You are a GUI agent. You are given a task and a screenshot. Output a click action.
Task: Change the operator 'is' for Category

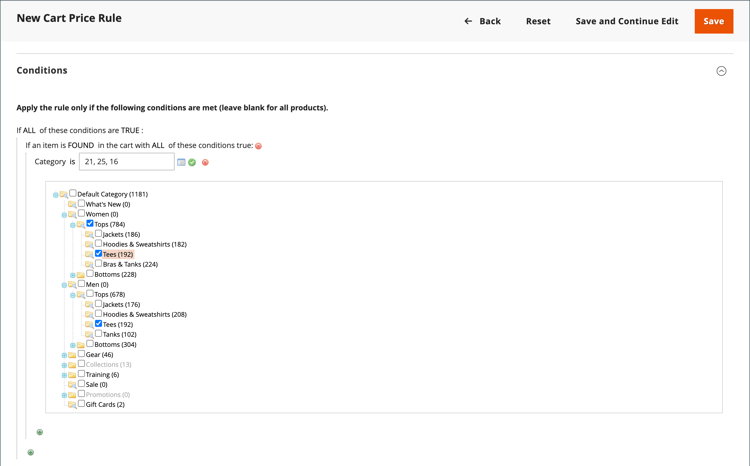point(72,162)
